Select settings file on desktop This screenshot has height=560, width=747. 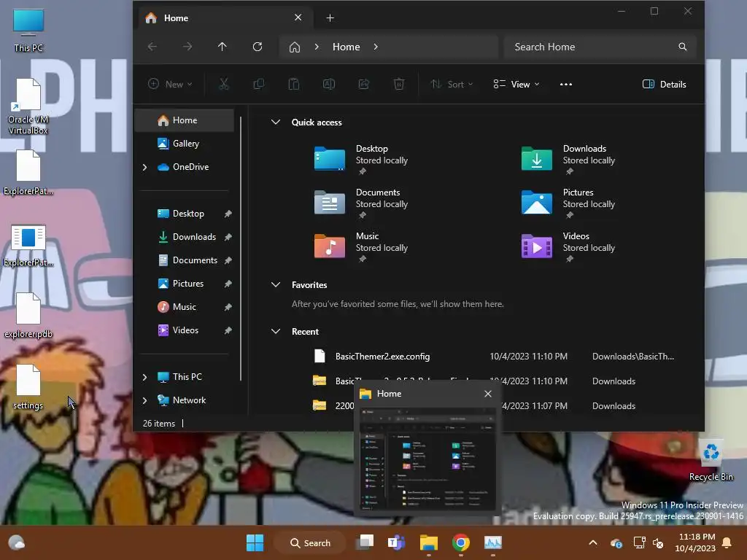click(x=28, y=387)
